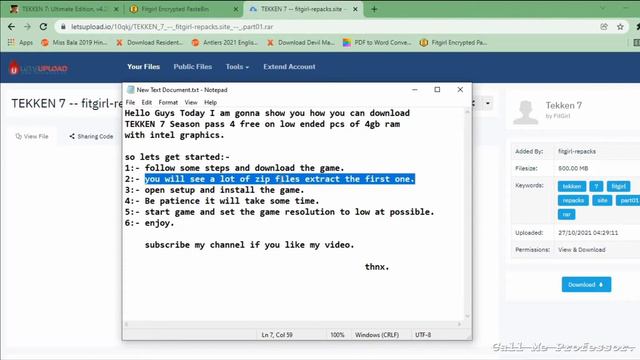Click the UTF-8 encoding status entry
This screenshot has width=640, height=360.
[423, 335]
